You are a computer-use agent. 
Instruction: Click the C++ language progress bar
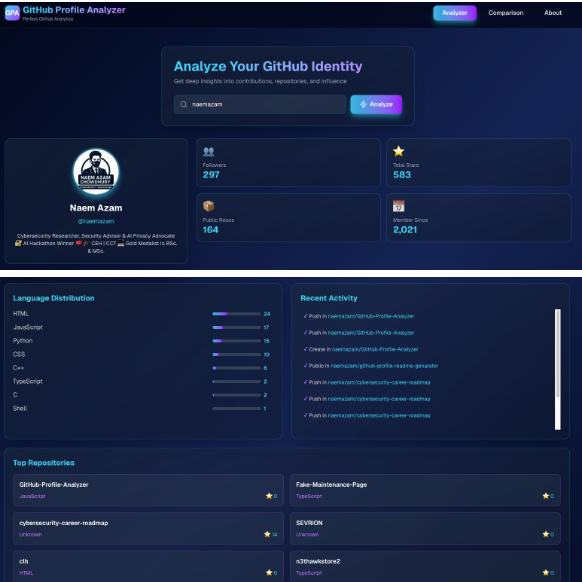point(236,368)
